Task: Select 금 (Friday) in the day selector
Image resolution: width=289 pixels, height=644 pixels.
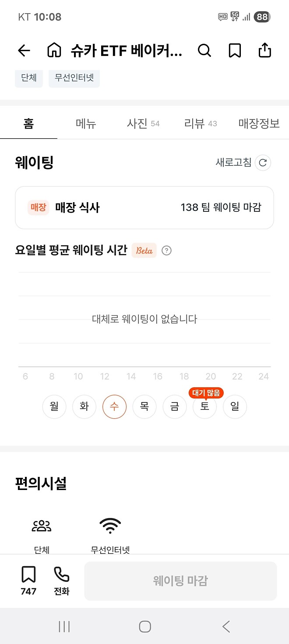Action: [174, 406]
